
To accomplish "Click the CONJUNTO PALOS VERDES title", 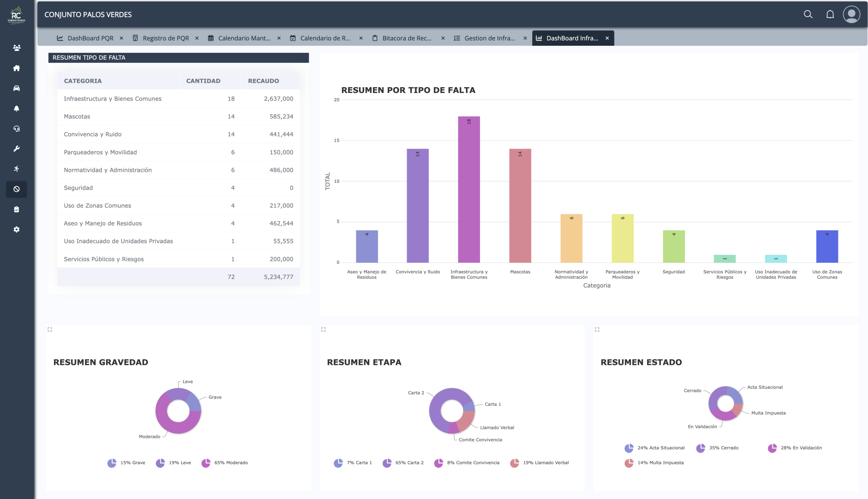I will pyautogui.click(x=88, y=14).
